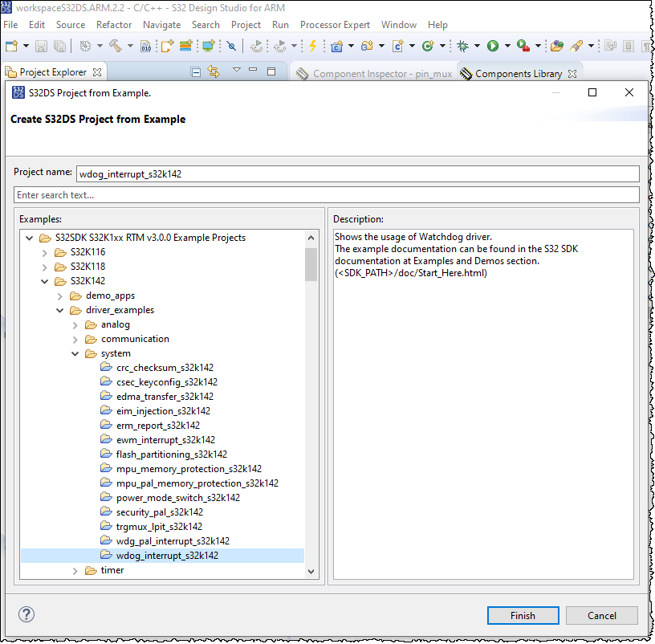Expand the timer folder
655x644 pixels.
[75, 571]
